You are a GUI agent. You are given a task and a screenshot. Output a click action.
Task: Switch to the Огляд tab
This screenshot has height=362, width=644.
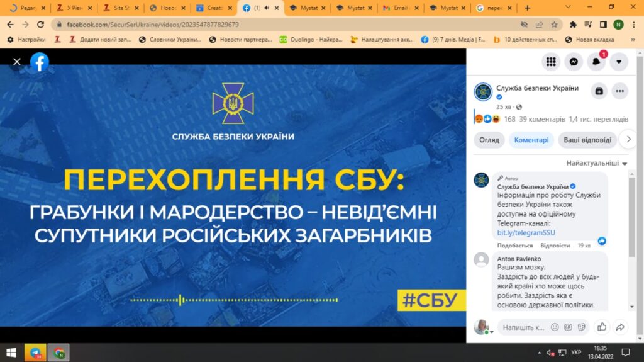pyautogui.click(x=489, y=140)
